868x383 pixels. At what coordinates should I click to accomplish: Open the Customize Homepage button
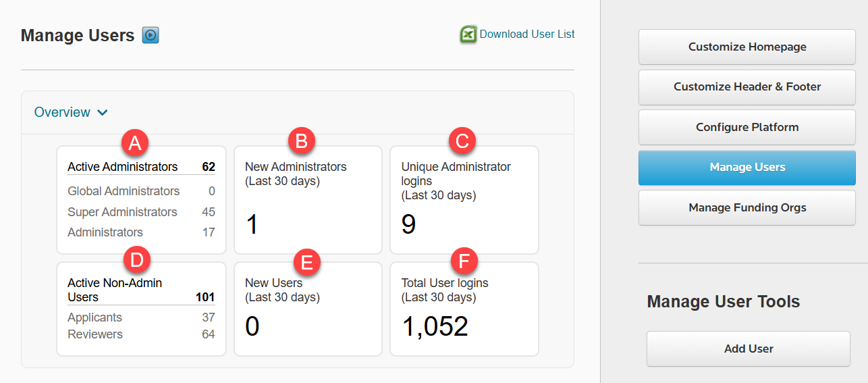click(747, 47)
